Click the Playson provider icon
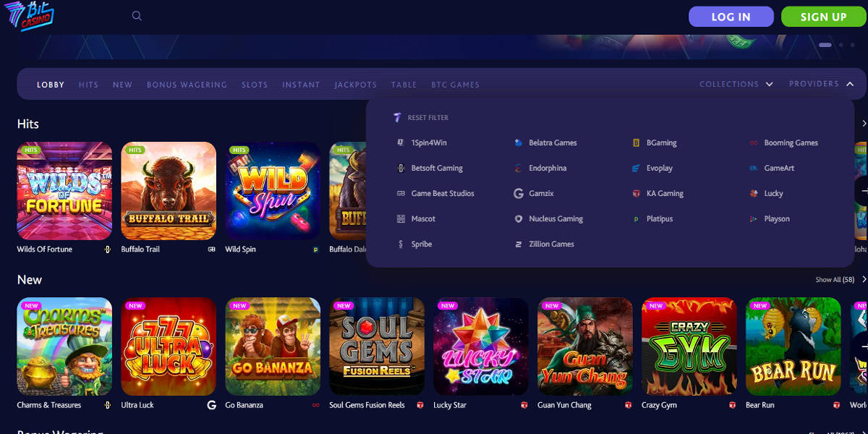The image size is (868, 434). click(754, 219)
